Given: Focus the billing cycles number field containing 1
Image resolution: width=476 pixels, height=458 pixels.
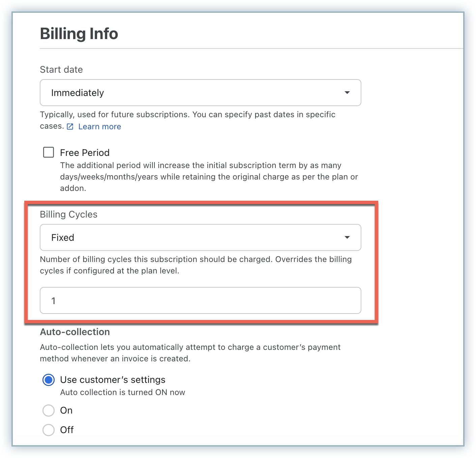Looking at the screenshot, I should pos(200,300).
